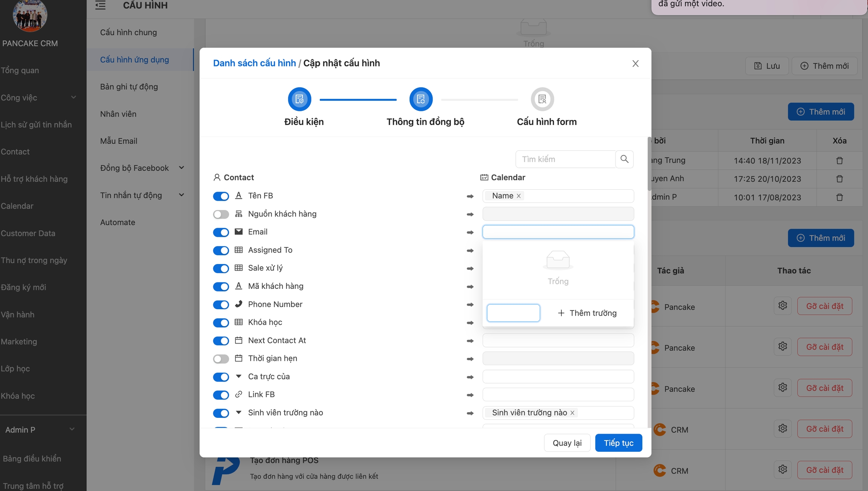Expand the Tin nhắn tự động submenu
The height and width of the screenshot is (491, 868).
point(181,195)
